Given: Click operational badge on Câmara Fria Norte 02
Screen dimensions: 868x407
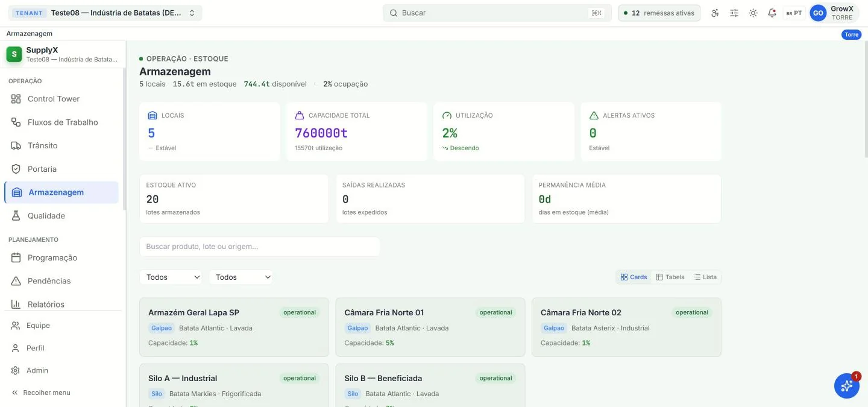Looking at the screenshot, I should [692, 312].
